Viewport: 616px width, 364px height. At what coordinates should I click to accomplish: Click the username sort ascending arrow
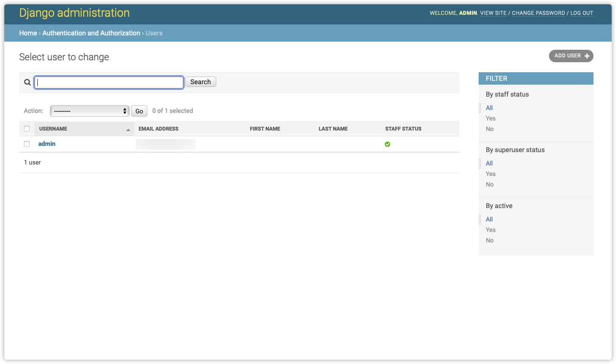tap(128, 130)
